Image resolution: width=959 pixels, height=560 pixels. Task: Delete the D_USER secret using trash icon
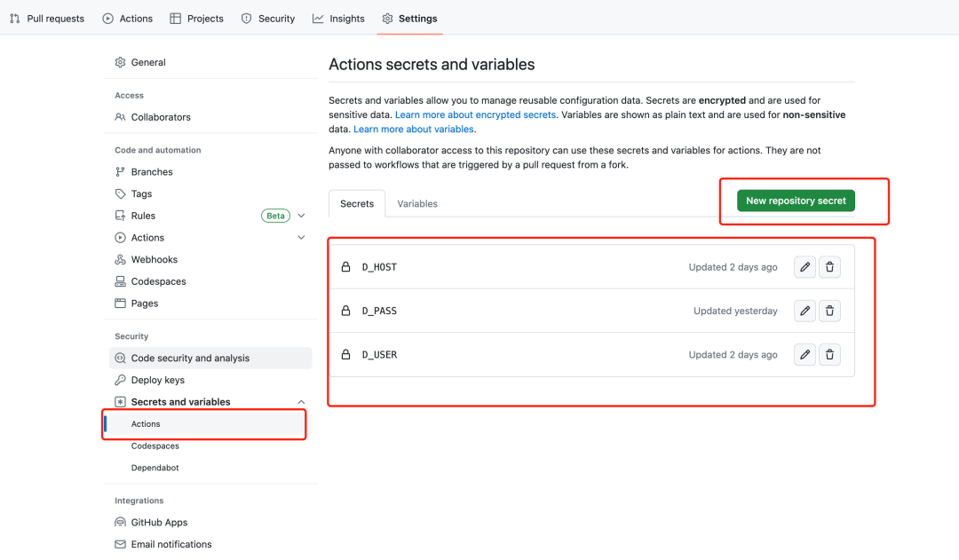click(x=829, y=355)
